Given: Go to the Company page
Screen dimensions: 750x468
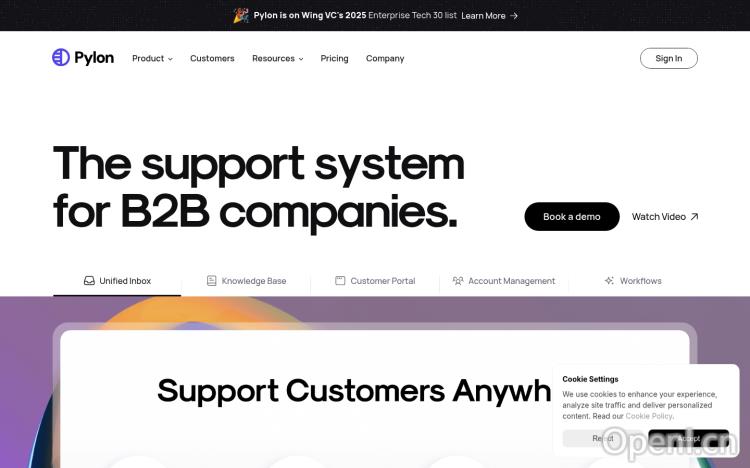Looking at the screenshot, I should pos(385,58).
